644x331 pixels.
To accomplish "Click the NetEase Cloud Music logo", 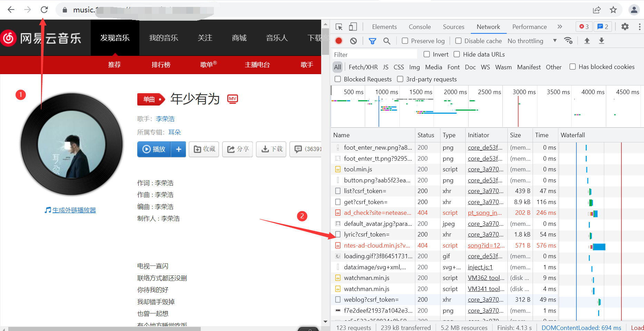I will (x=41, y=38).
